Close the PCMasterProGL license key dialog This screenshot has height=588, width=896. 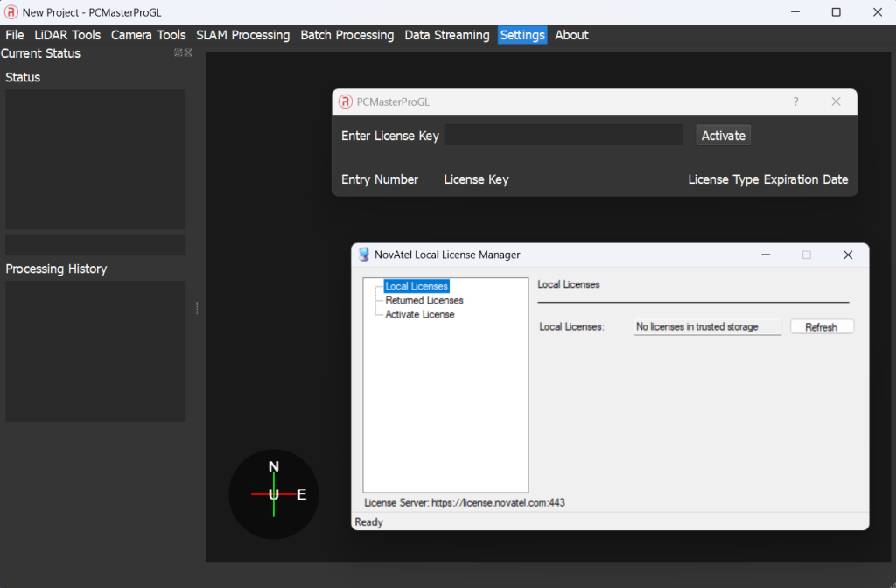pos(836,101)
